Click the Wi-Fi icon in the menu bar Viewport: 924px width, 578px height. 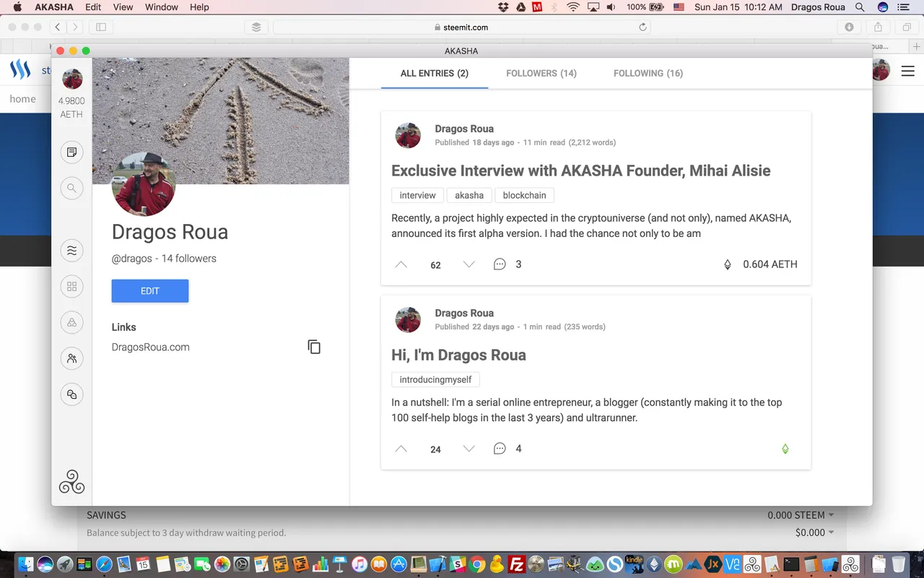[573, 7]
